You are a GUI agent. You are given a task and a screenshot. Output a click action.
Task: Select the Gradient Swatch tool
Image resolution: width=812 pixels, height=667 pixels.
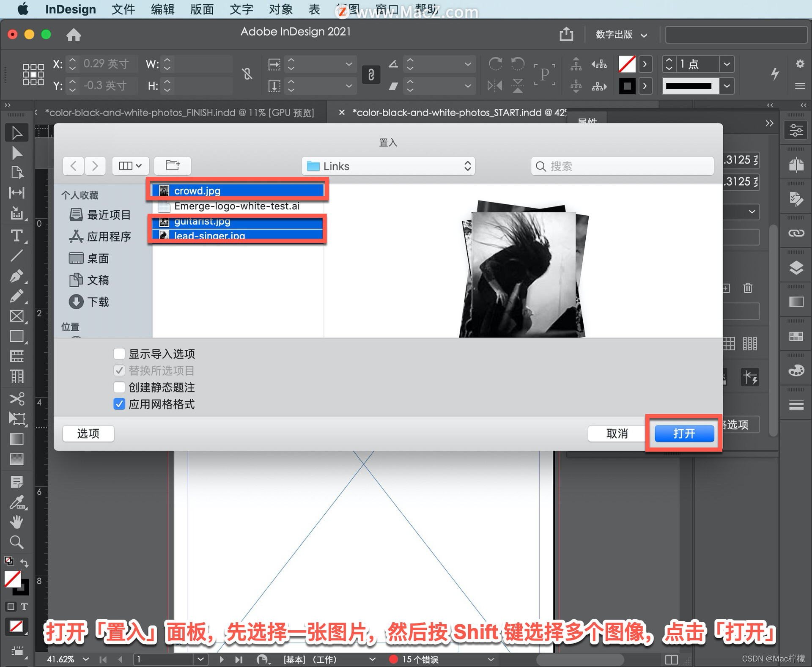coord(17,439)
